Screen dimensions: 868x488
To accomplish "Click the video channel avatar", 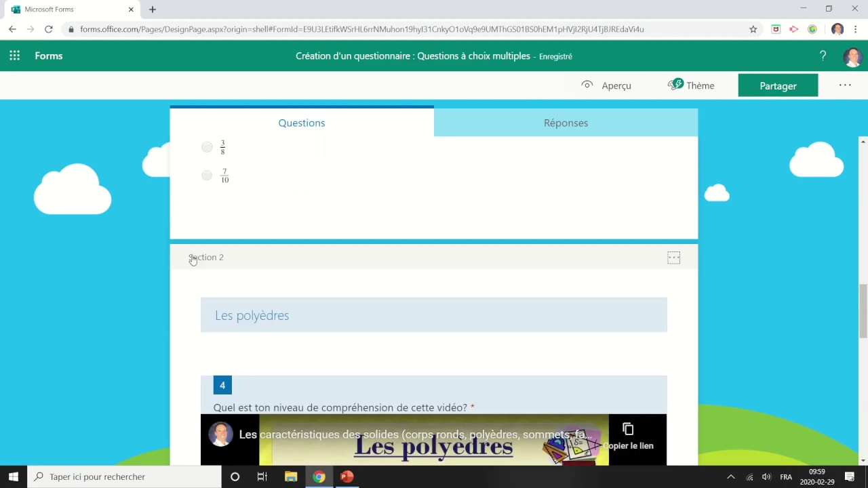I will tap(220, 434).
